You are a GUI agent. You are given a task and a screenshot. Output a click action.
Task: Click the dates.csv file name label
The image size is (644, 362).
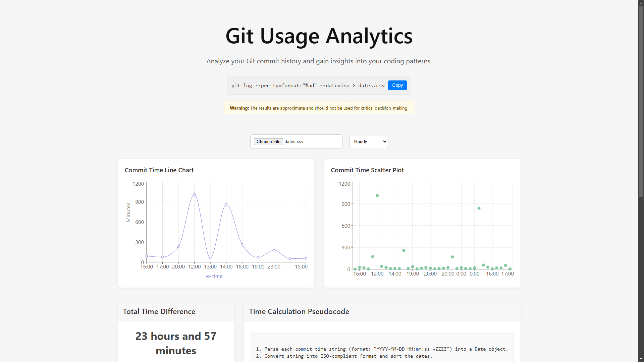294,142
